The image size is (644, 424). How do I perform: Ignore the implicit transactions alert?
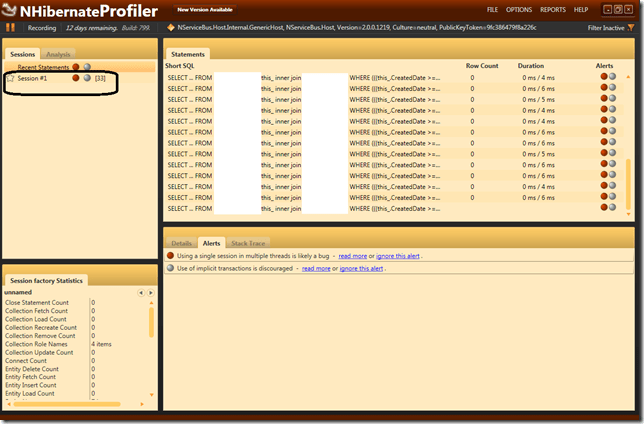point(361,268)
